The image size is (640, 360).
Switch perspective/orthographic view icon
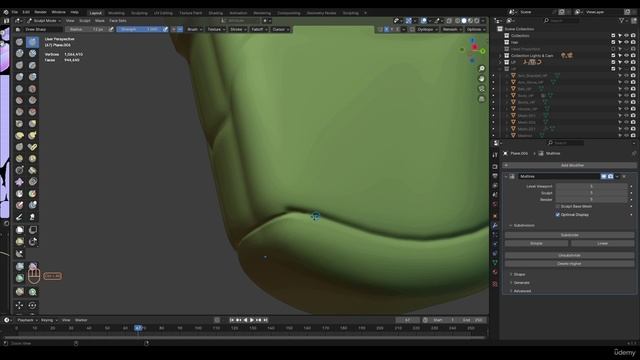[x=482, y=99]
